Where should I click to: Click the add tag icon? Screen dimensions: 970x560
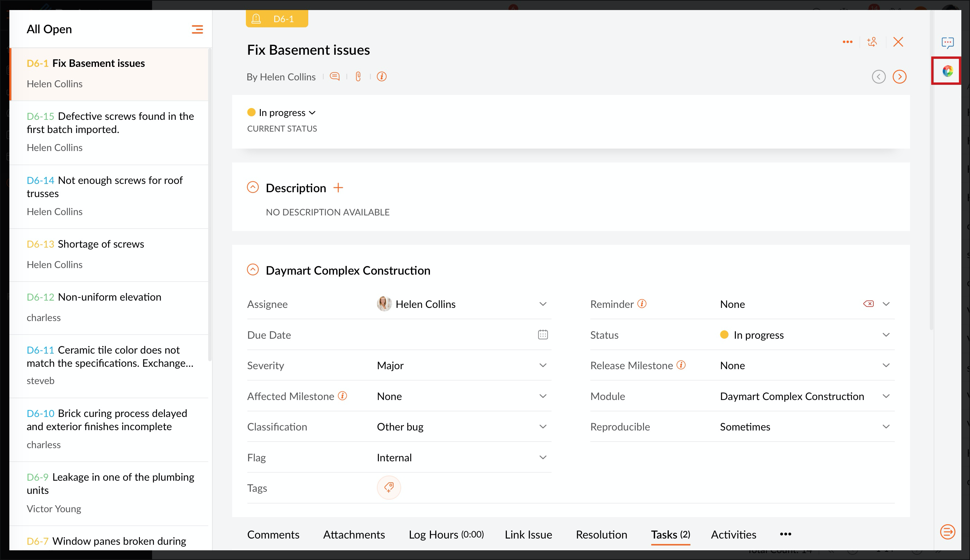point(389,488)
